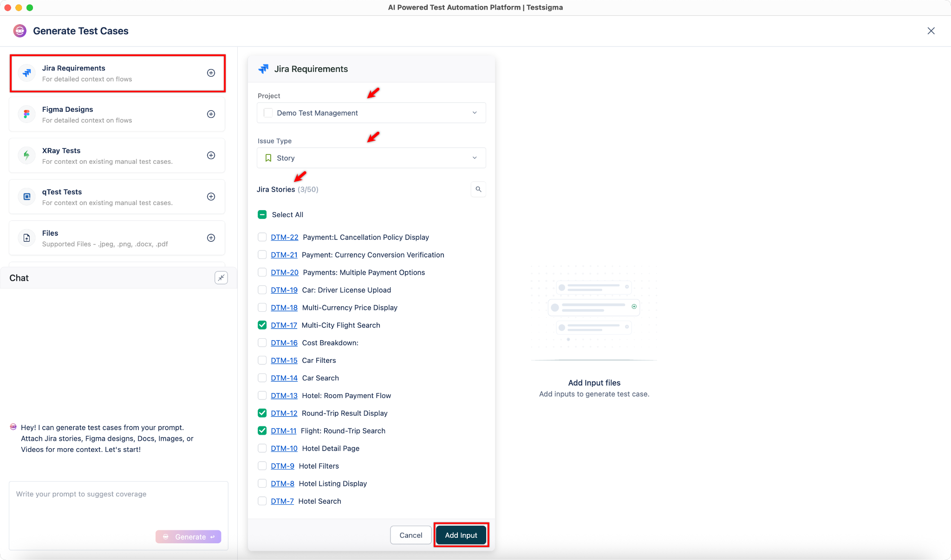Image resolution: width=951 pixels, height=560 pixels.
Task: Click the Project color box in dropdown
Action: (268, 113)
